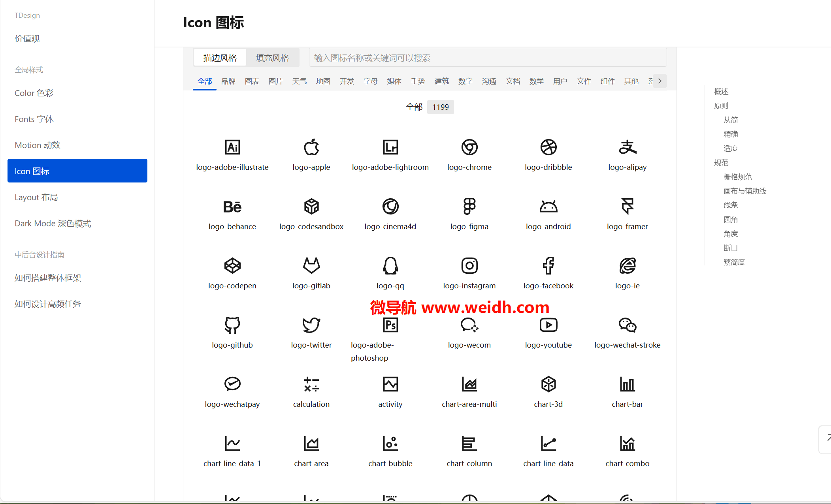Image resolution: width=831 pixels, height=504 pixels.
Task: Expand more category tabs with arrow
Action: pos(660,81)
